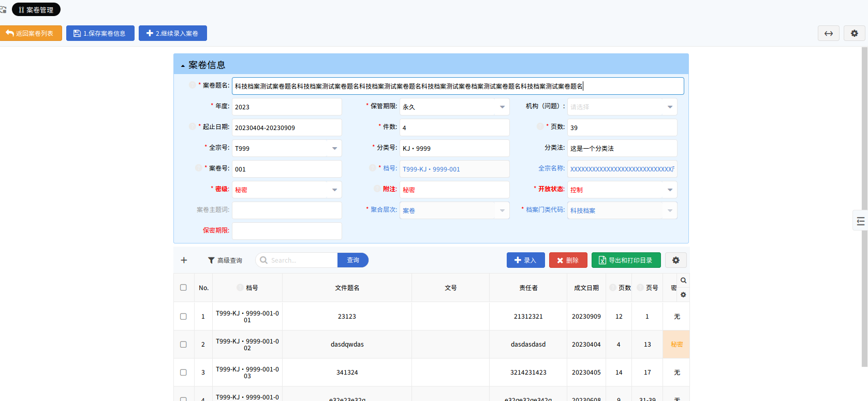868x401 pixels.
Task: Open the 机构（问题）dropdown
Action: 622,107
